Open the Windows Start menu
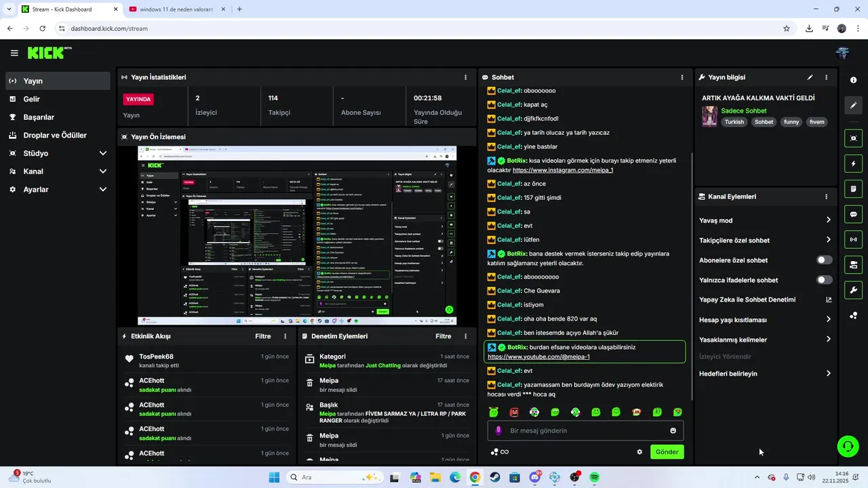This screenshot has height=488, width=868. (x=274, y=477)
